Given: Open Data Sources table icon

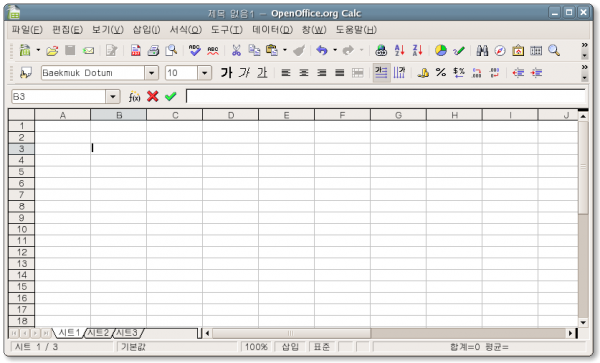Looking at the screenshot, I should point(536,50).
